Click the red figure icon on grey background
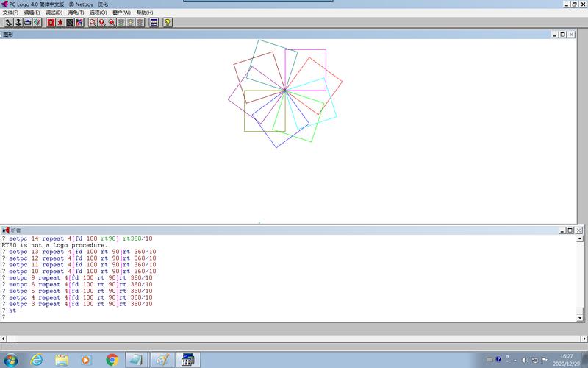The image size is (588, 368). (x=60, y=23)
